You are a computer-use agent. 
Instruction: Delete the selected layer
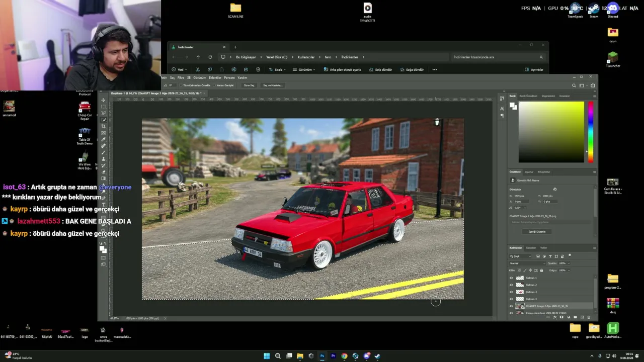pos(589,317)
